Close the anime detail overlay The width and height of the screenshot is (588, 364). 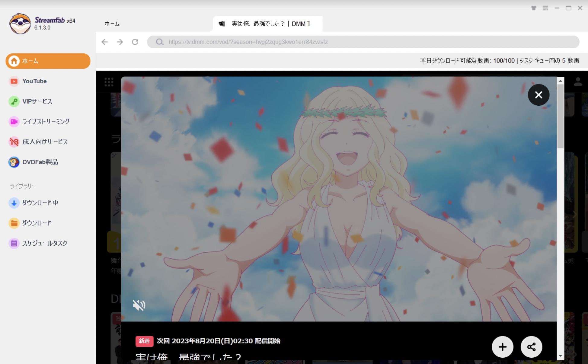538,95
